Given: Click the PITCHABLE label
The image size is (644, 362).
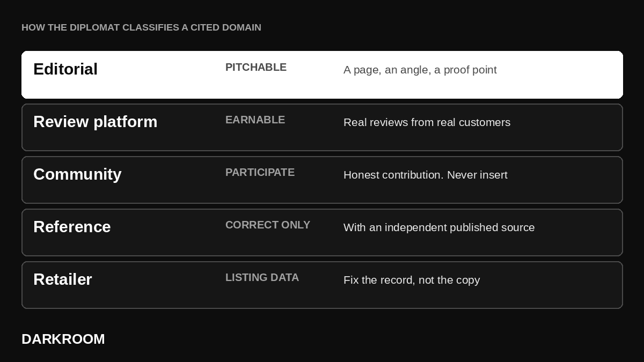Looking at the screenshot, I should 256,67.
